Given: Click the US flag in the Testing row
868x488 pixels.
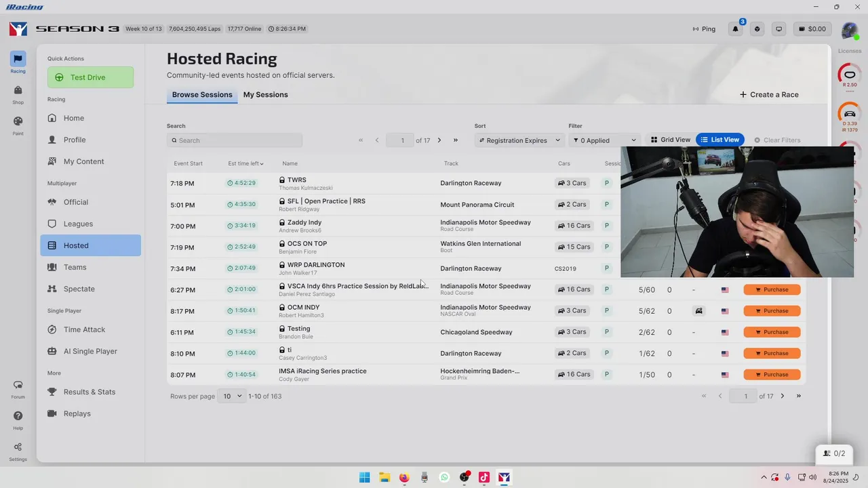Looking at the screenshot, I should tap(725, 332).
